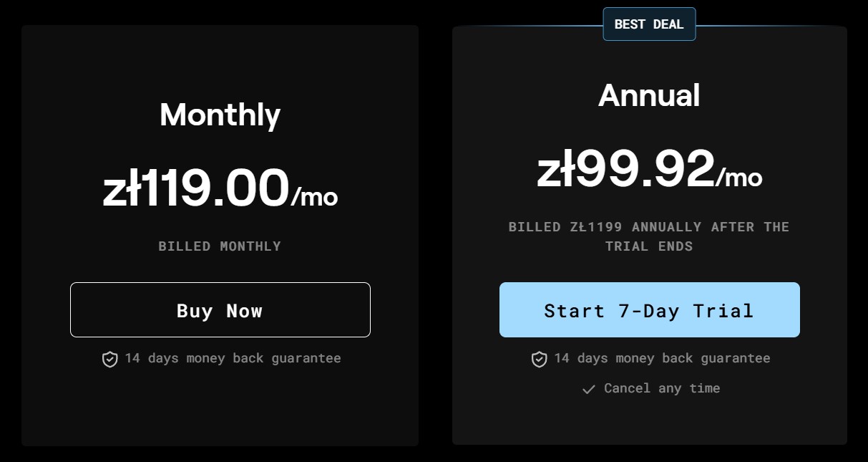Click the Monthly card's money back guarantee text
Image resolution: width=868 pixels, height=462 pixels.
pyautogui.click(x=233, y=358)
